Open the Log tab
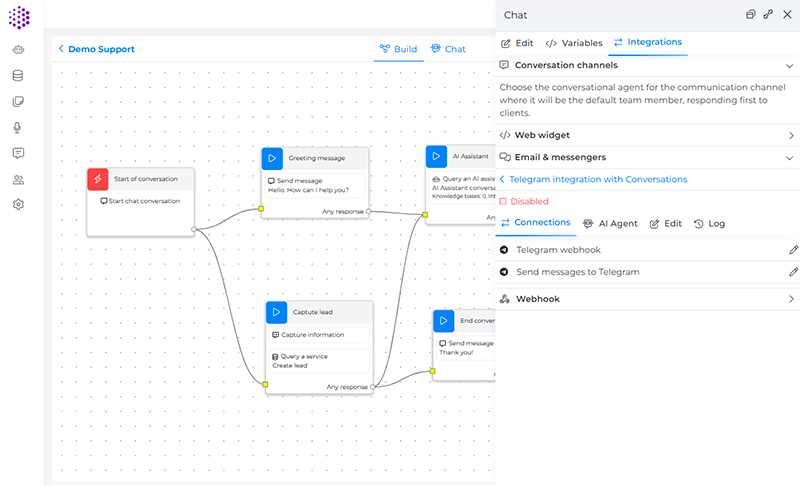The image size is (800, 485). [709, 223]
